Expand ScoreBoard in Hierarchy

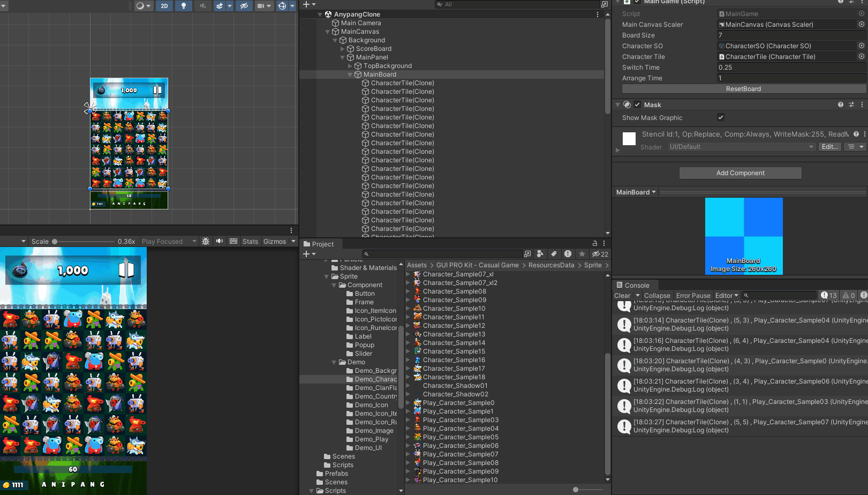point(343,49)
